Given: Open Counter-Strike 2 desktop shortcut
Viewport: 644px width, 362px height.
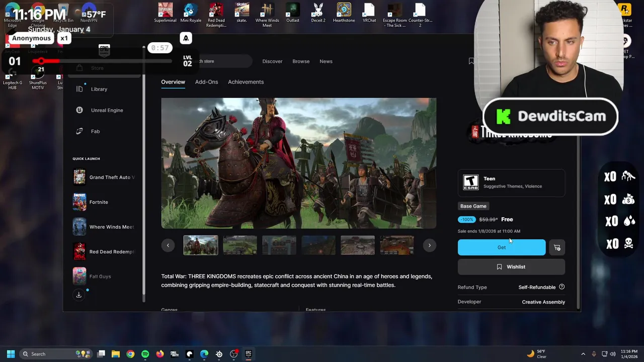Looking at the screenshot, I should coord(420,15).
